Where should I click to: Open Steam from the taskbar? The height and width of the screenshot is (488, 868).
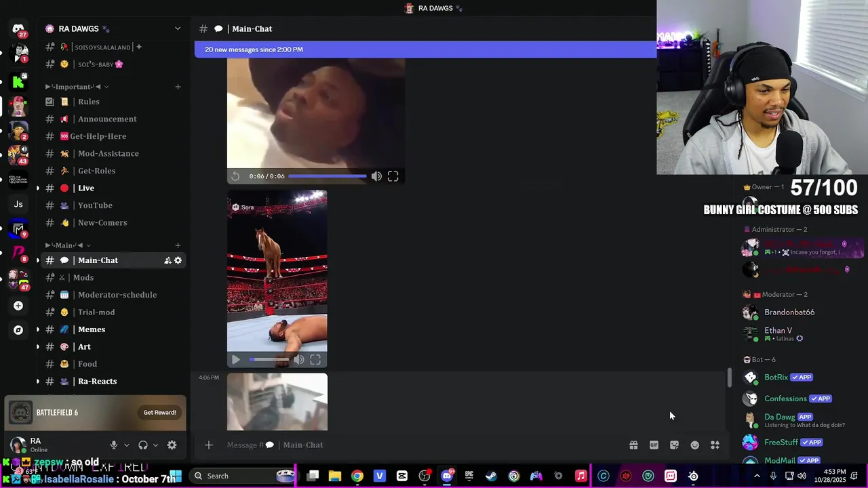(491, 476)
